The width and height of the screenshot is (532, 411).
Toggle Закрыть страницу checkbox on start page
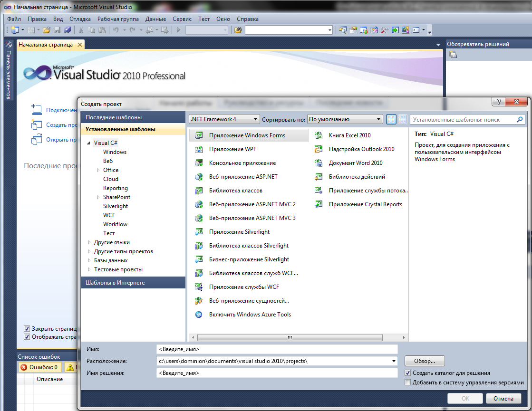pos(27,328)
